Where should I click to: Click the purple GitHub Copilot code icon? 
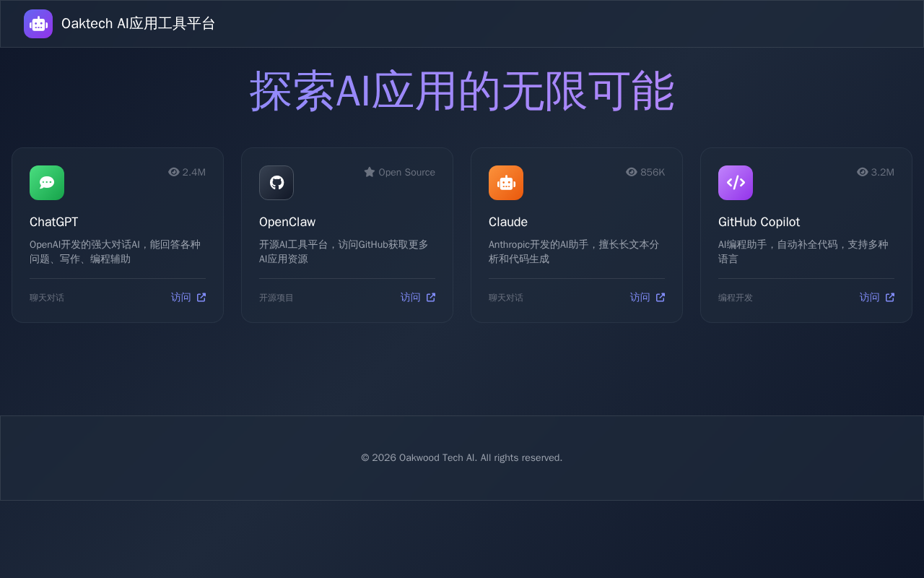(736, 183)
